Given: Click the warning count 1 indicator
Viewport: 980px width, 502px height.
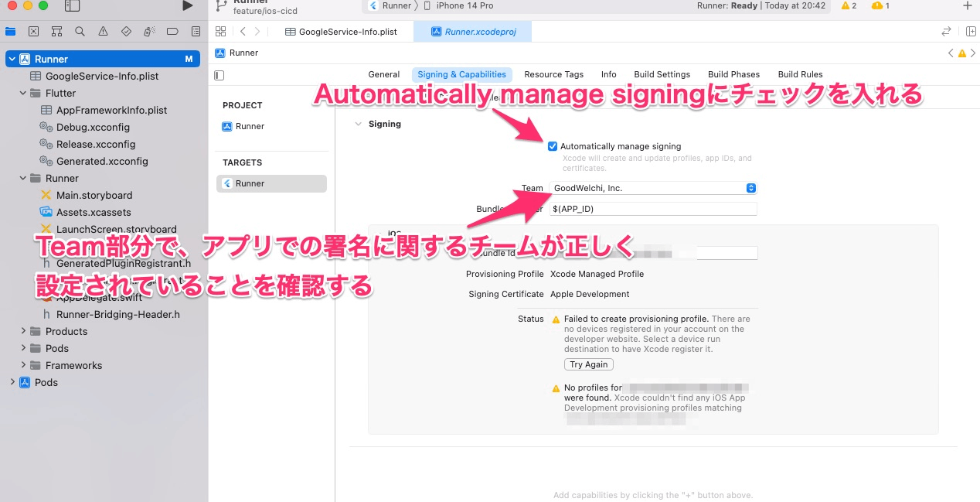Looking at the screenshot, I should point(880,6).
